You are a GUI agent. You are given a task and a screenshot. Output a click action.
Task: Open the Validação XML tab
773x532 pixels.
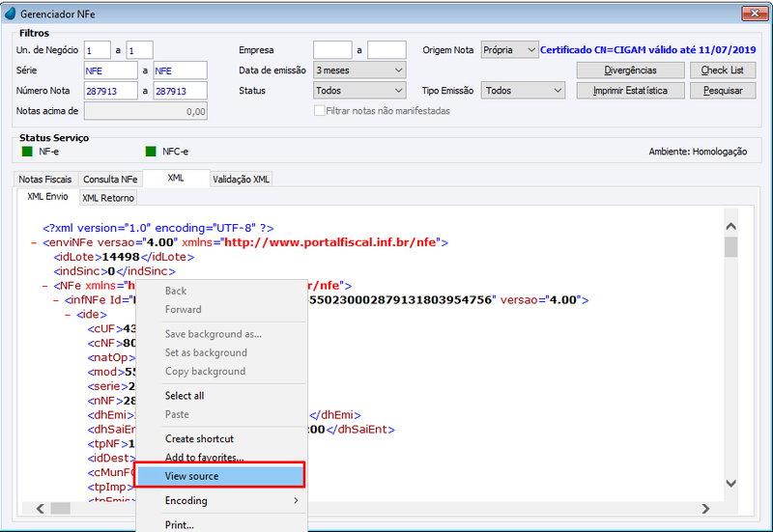tap(241, 180)
